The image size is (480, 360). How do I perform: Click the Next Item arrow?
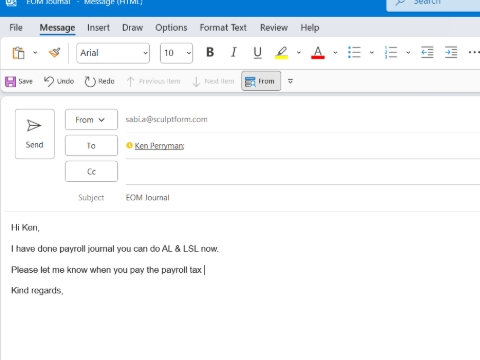[x=213, y=81]
